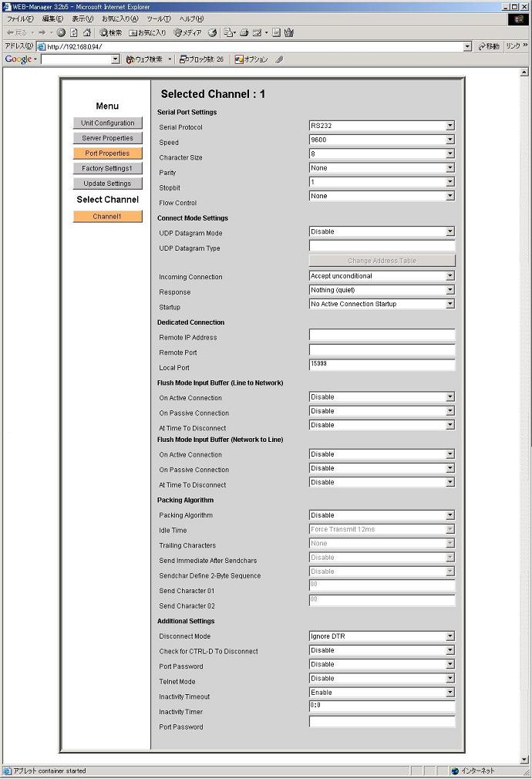
Task: Open the 編集(E) menu
Action: pyautogui.click(x=52, y=19)
